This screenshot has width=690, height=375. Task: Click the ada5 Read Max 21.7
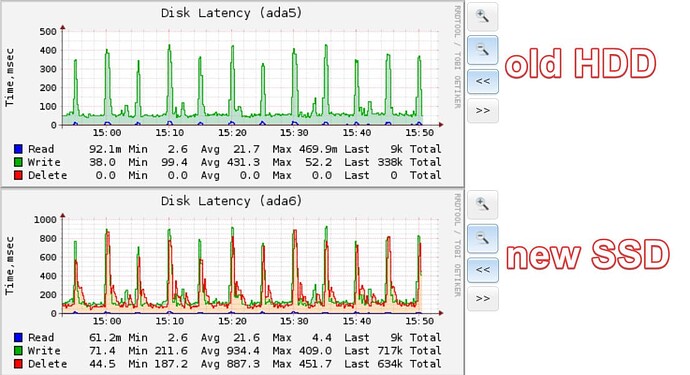click(x=246, y=149)
